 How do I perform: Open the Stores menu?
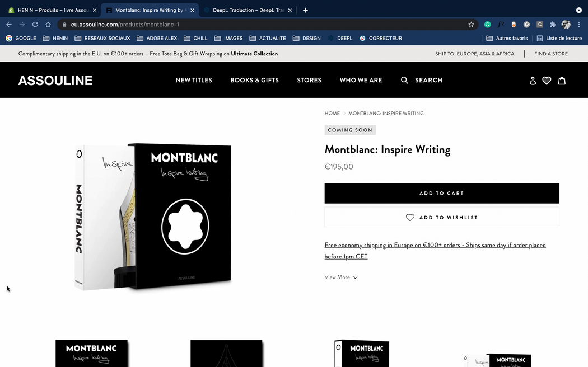pyautogui.click(x=309, y=80)
